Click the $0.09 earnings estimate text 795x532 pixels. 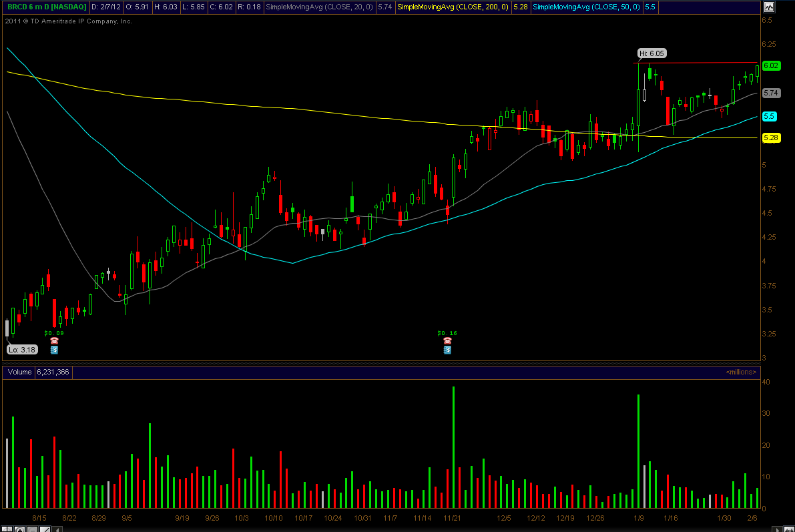pyautogui.click(x=54, y=333)
